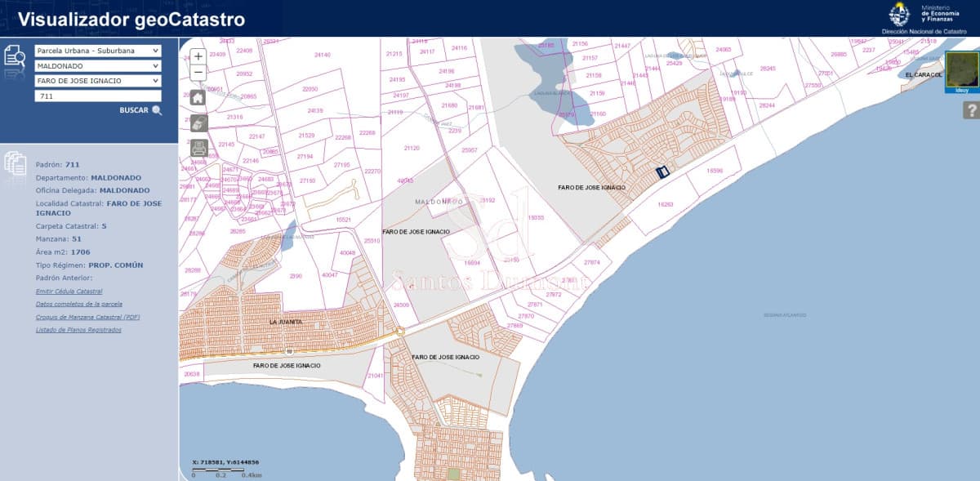Open the Datos completos de la parcela link
Screen dimensions: 980x481
point(79,304)
